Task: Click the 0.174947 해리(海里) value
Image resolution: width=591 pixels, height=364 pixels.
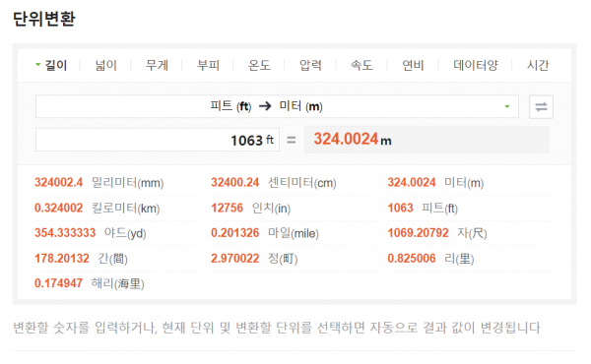Action: point(90,283)
